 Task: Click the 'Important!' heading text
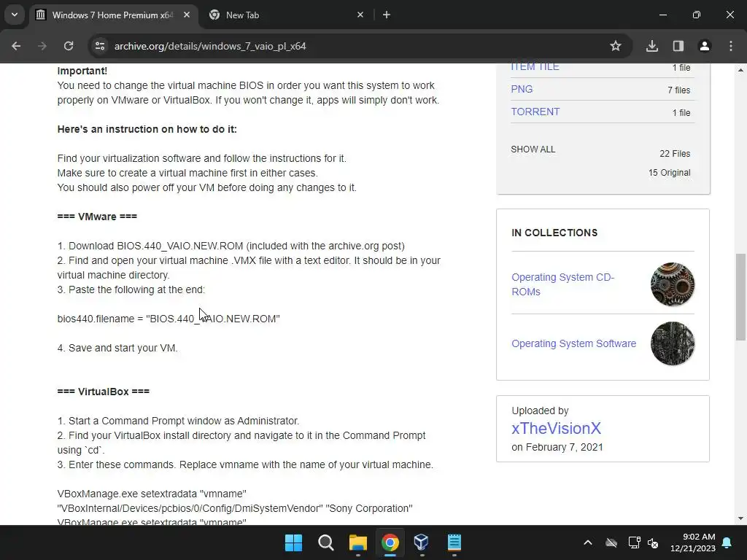82,71
